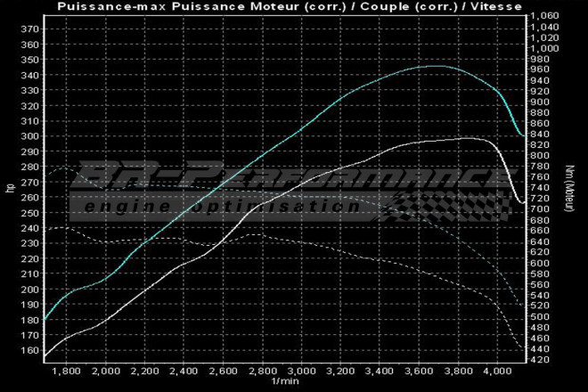Click the 4,000 tick on the x-axis
Viewport: 588px width, 392px height.
[496, 370]
